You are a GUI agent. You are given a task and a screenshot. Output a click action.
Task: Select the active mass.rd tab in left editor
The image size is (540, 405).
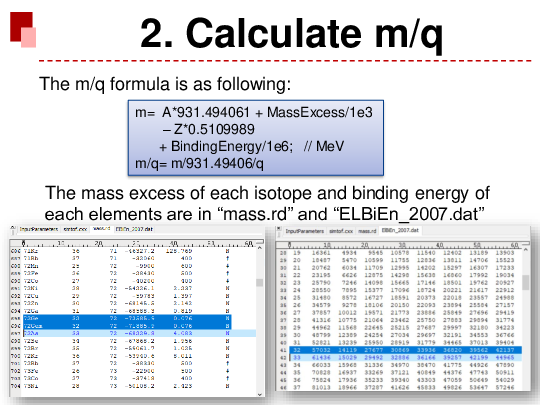[x=102, y=229]
